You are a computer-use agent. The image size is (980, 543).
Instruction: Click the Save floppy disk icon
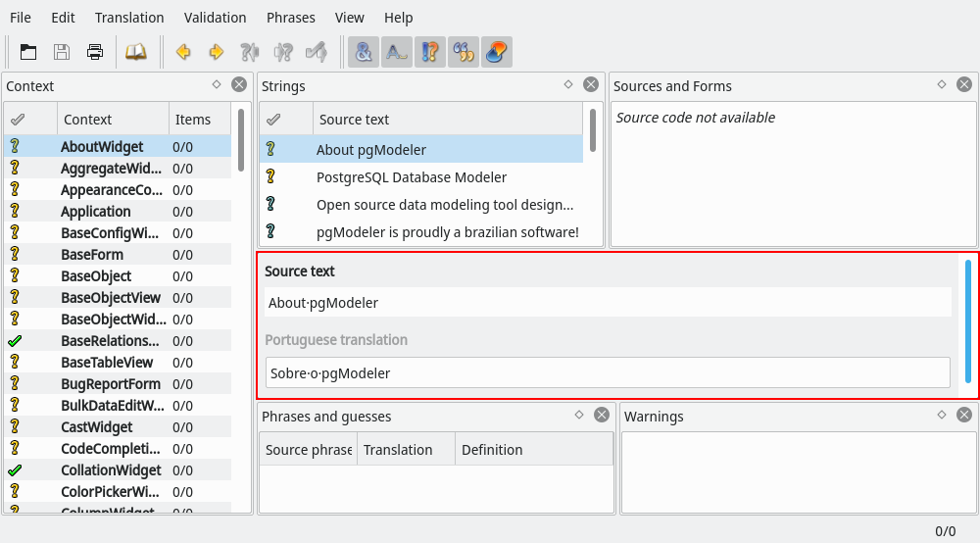(x=61, y=52)
